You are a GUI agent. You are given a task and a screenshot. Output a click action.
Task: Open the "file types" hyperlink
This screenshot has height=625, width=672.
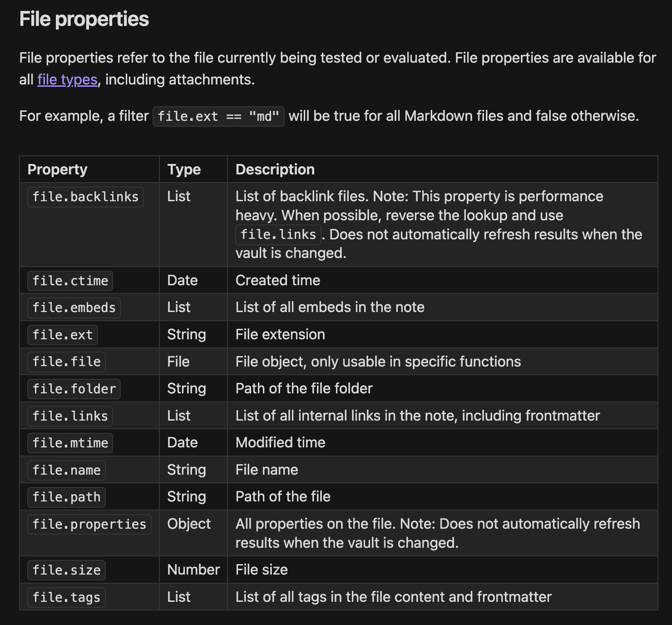(67, 80)
